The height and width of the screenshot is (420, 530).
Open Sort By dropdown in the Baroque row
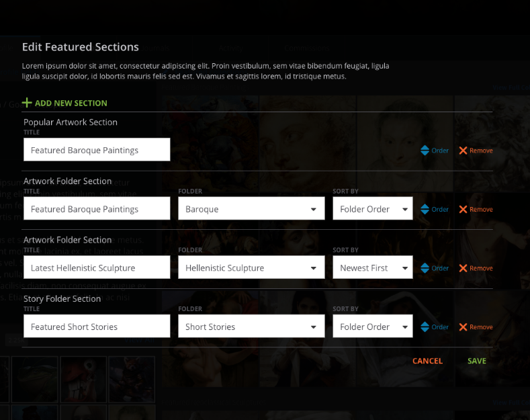[x=373, y=208]
